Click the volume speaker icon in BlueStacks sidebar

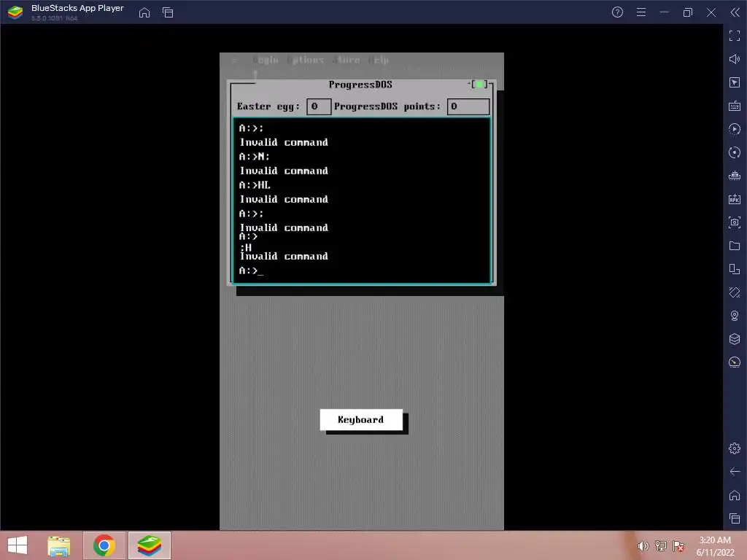(734, 59)
